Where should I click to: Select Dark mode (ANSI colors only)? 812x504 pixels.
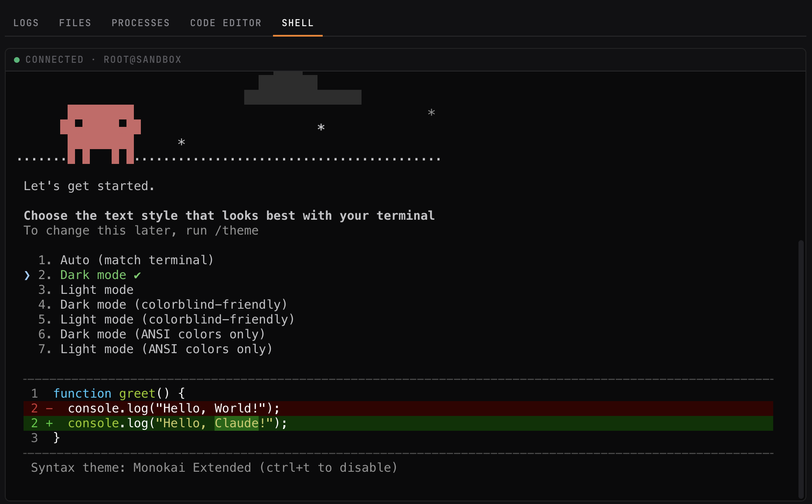[x=152, y=334]
